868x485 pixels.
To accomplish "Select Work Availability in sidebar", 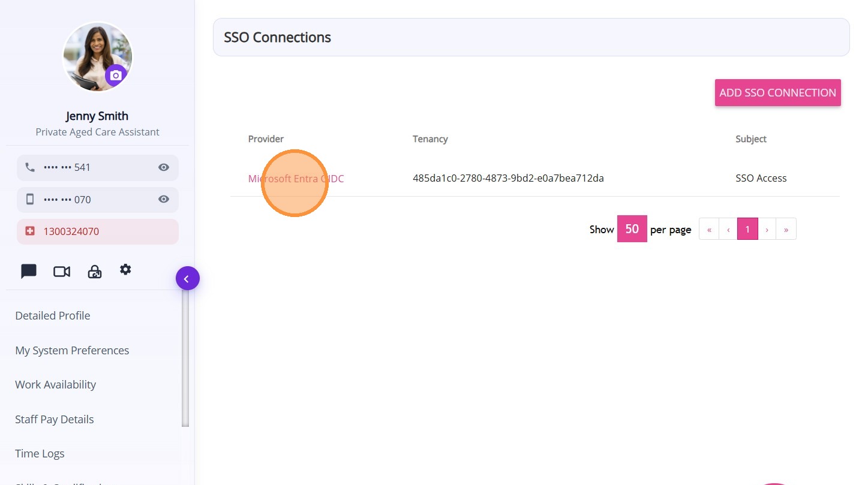I will coord(55,385).
